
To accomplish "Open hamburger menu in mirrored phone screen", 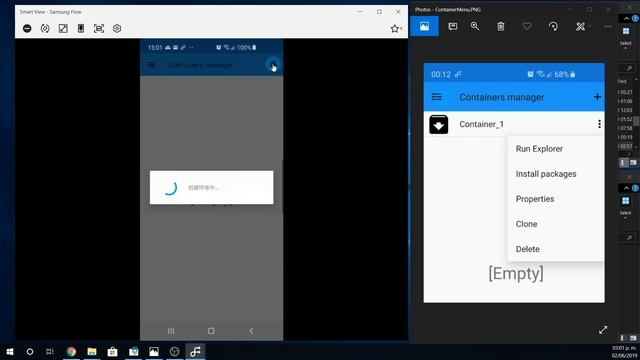I will pyautogui.click(x=151, y=65).
